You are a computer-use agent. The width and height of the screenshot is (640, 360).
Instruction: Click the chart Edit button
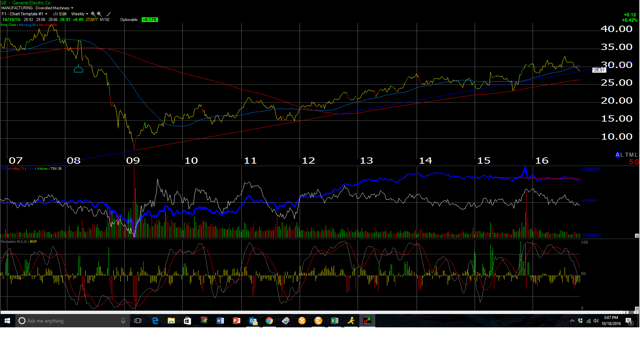60,14
